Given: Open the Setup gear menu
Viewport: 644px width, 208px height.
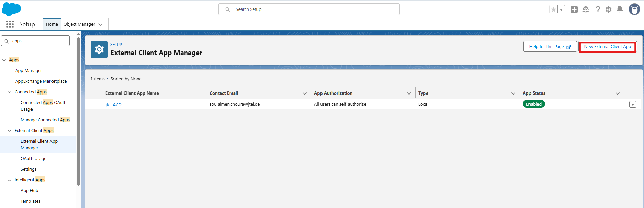Looking at the screenshot, I should click(x=609, y=9).
